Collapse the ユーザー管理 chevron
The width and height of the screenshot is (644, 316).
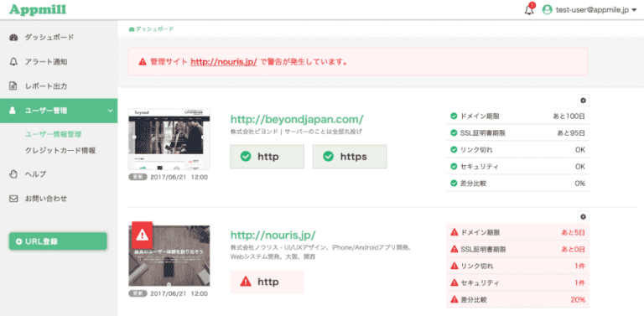click(x=110, y=111)
